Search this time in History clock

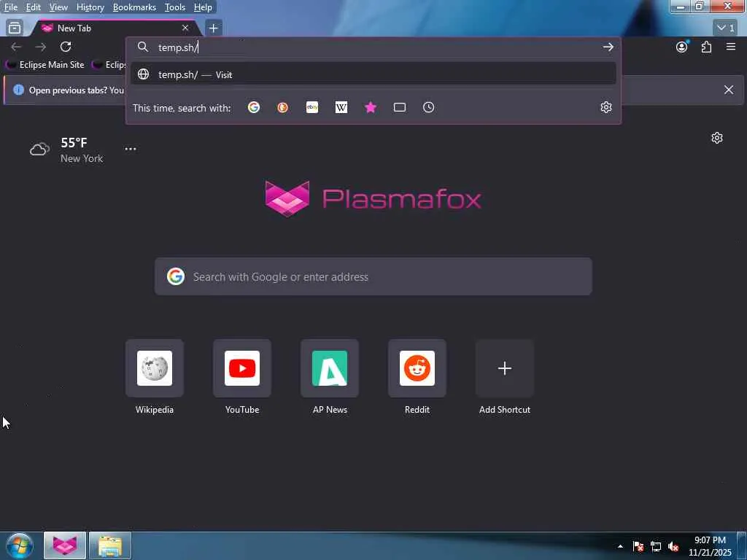pos(429,108)
